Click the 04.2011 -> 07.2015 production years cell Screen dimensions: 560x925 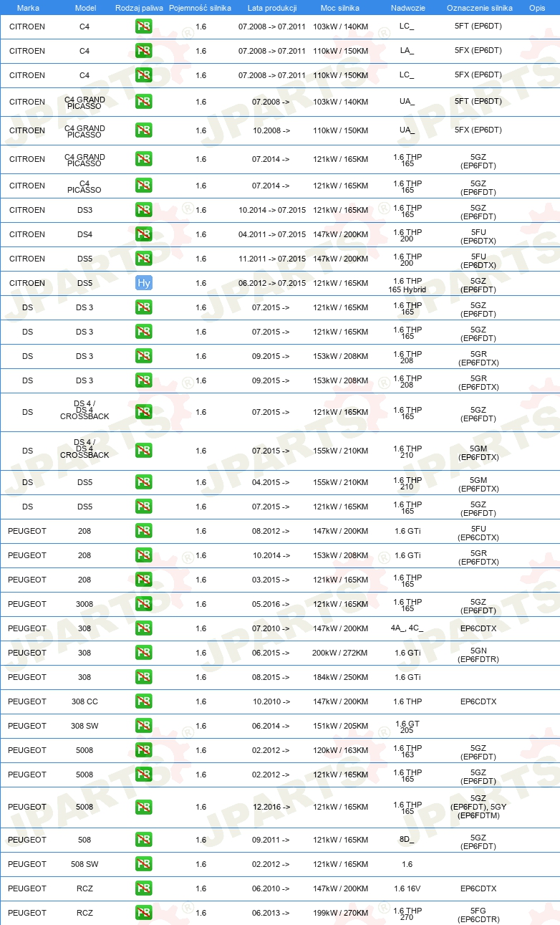tap(272, 234)
